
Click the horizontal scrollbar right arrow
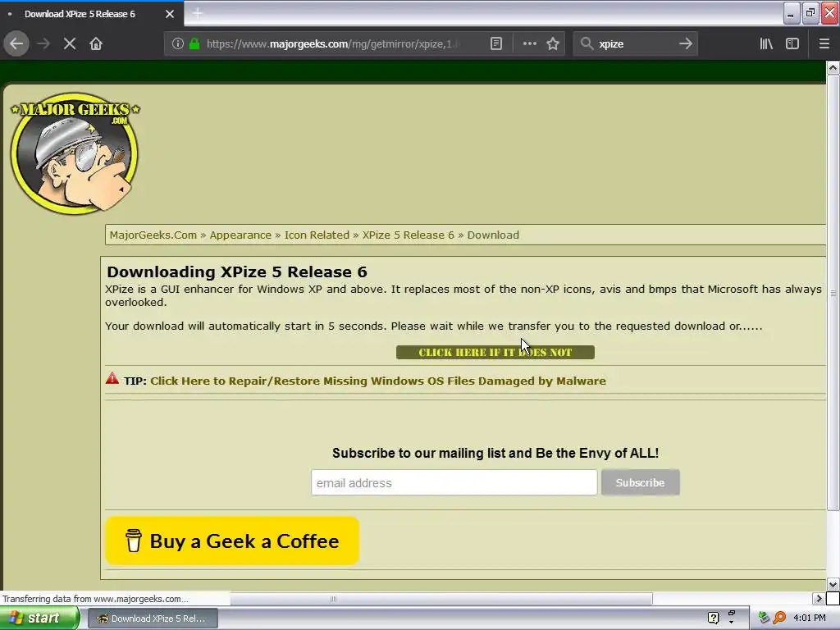coord(819,598)
